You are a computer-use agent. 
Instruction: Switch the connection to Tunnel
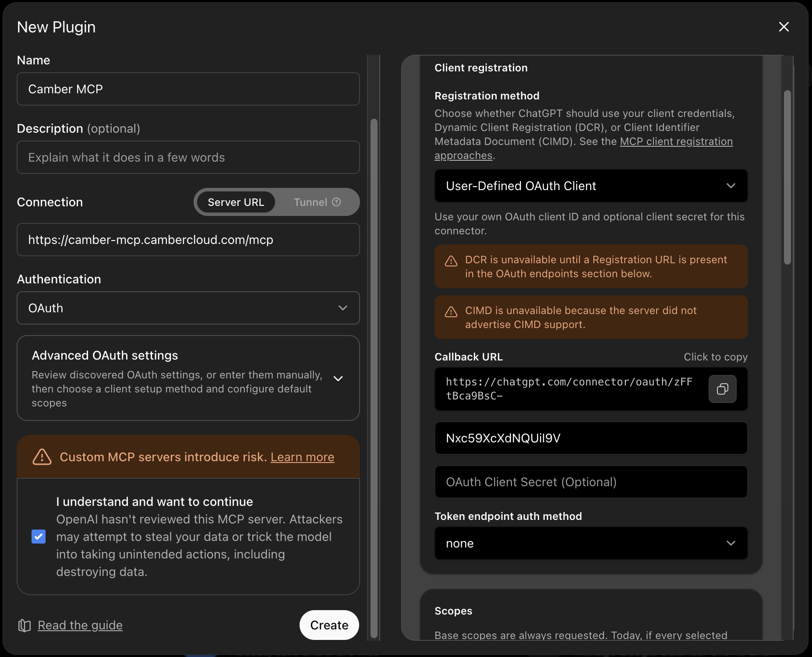pos(317,202)
